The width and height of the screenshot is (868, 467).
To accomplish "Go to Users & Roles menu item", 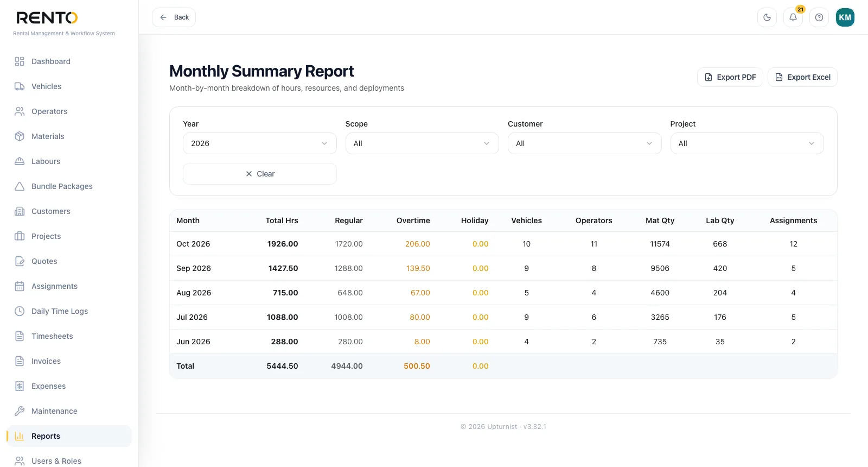I will tap(69, 461).
